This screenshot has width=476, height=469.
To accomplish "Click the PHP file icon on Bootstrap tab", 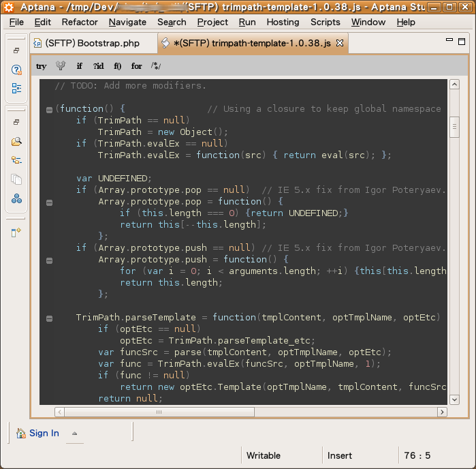I will click(37, 43).
